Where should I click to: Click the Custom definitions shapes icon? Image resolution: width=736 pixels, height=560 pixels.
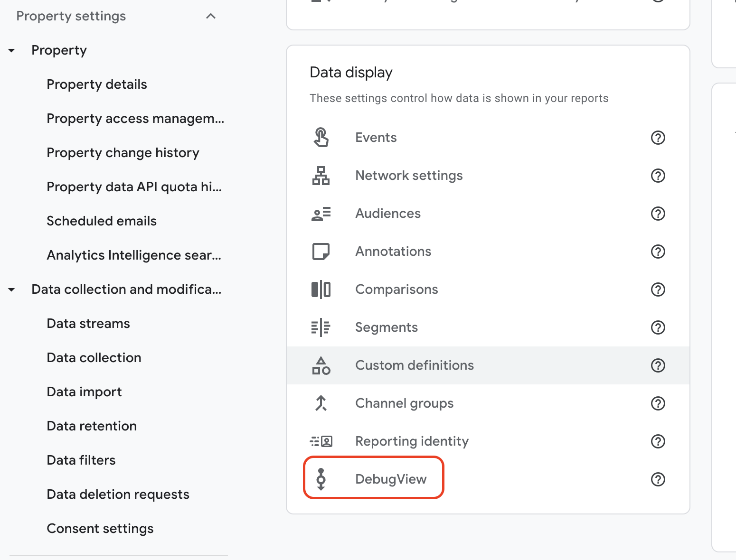[321, 365]
